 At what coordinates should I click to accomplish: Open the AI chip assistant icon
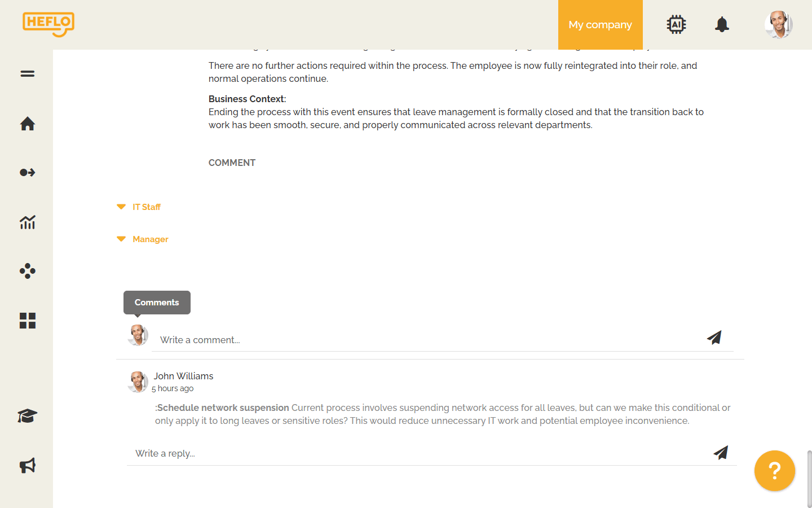[676, 25]
